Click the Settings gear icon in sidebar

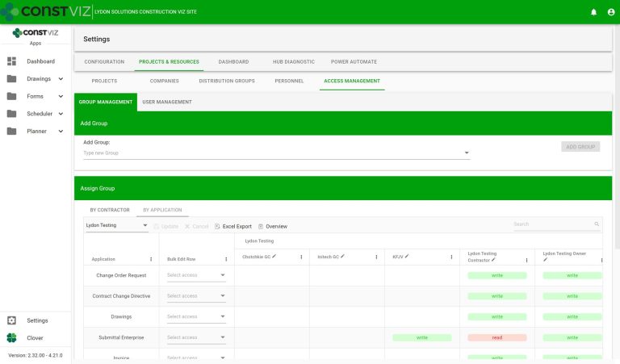(11, 320)
